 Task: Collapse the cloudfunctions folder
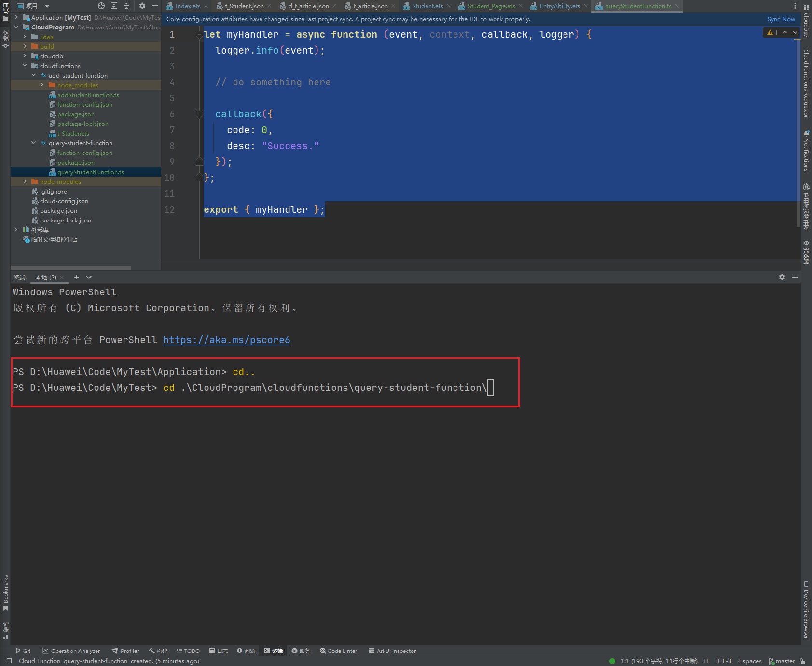coord(25,66)
